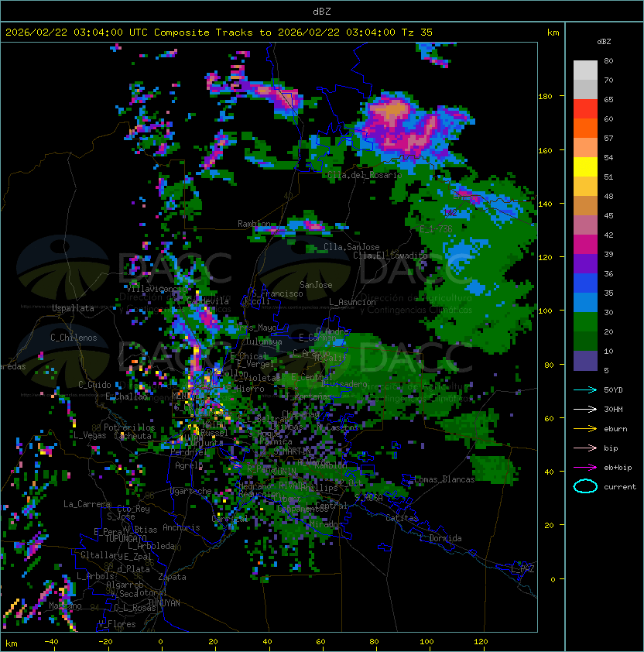644x652 pixels.
Task: Click the cyan 50YD track arrow in legend
Action: coord(585,389)
